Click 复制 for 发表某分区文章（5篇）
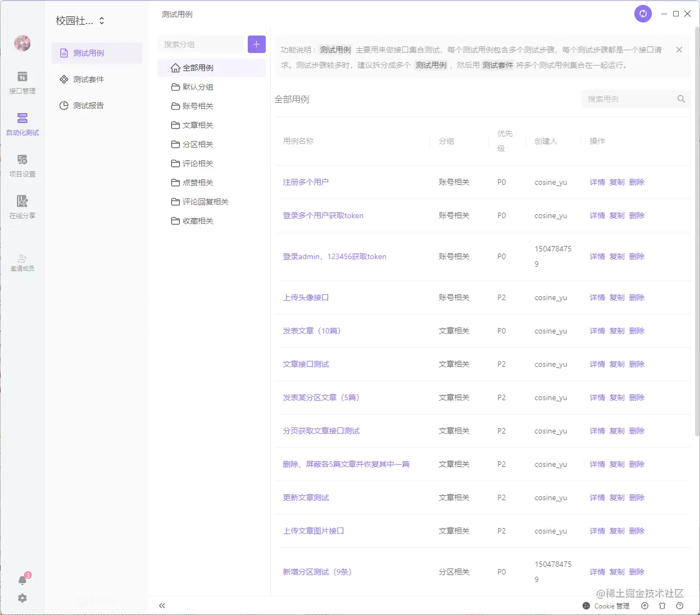The height and width of the screenshot is (615, 700). point(617,397)
